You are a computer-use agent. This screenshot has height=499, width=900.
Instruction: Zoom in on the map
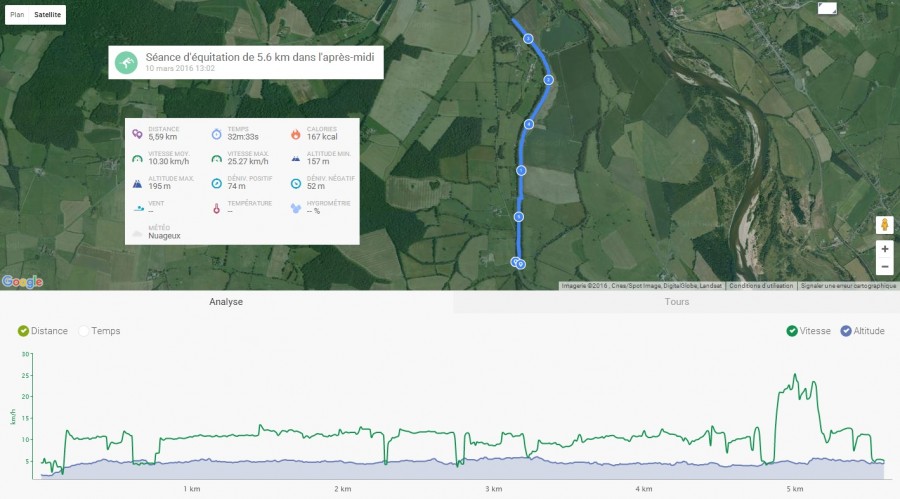884,248
